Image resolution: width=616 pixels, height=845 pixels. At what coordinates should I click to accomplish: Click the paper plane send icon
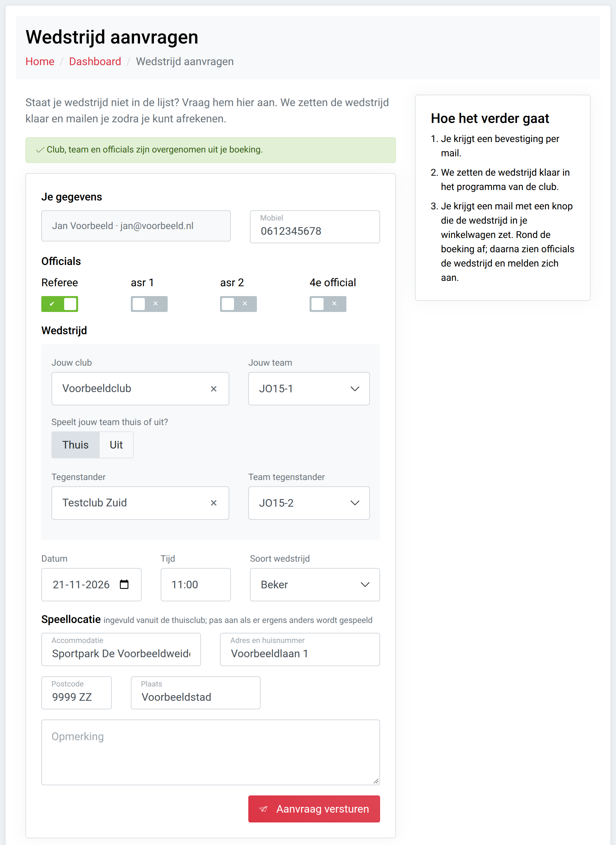tap(263, 809)
